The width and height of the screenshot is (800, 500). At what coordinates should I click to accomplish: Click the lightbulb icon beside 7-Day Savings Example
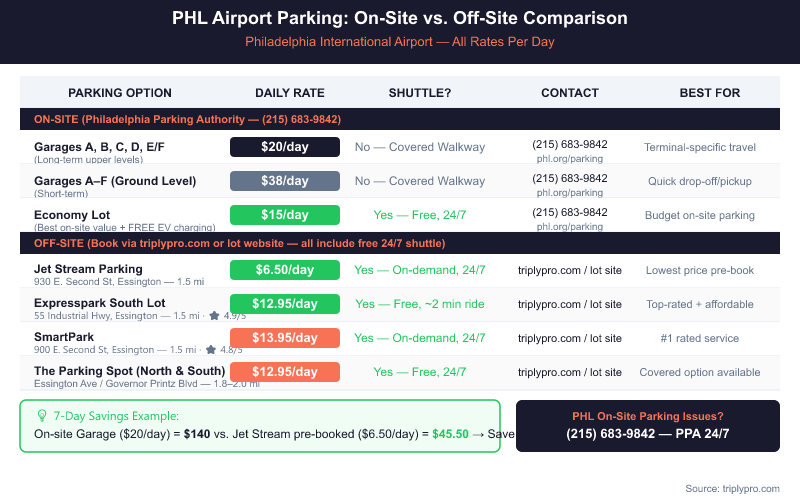(42, 415)
